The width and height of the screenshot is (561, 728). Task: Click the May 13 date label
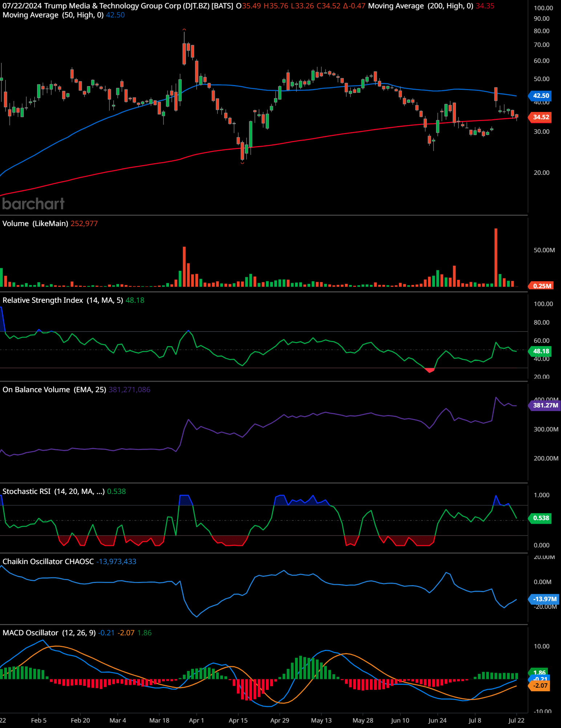tap(321, 720)
